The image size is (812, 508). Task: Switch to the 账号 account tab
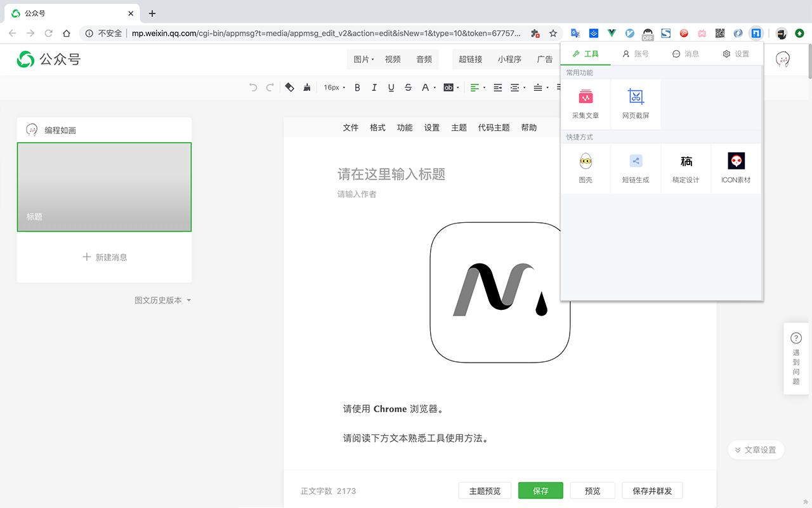pos(636,53)
